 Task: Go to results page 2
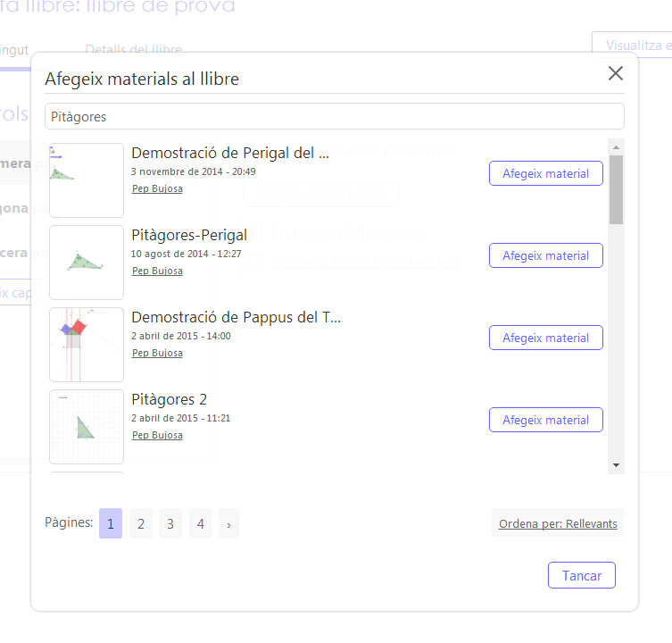pyautogui.click(x=141, y=523)
